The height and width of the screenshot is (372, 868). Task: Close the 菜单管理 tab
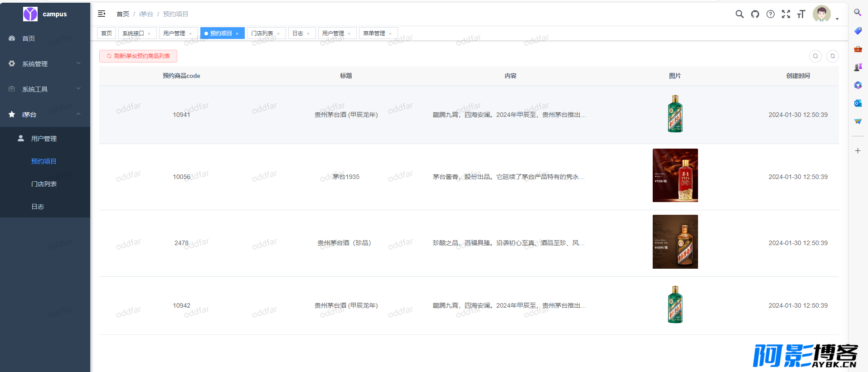(390, 34)
